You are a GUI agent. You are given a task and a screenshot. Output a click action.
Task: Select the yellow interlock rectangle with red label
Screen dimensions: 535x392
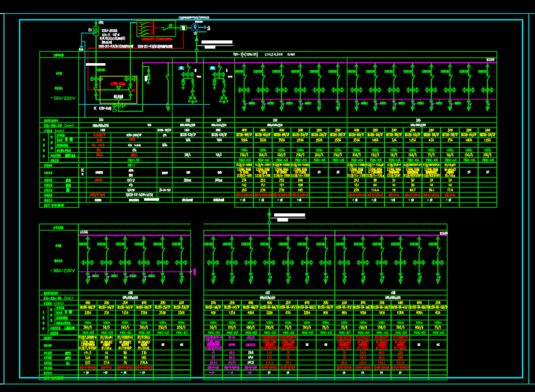click(118, 90)
